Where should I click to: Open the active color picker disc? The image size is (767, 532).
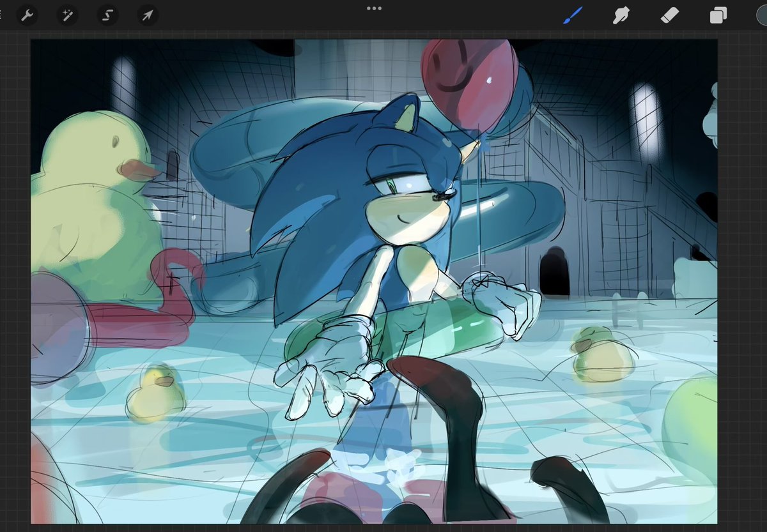click(761, 15)
